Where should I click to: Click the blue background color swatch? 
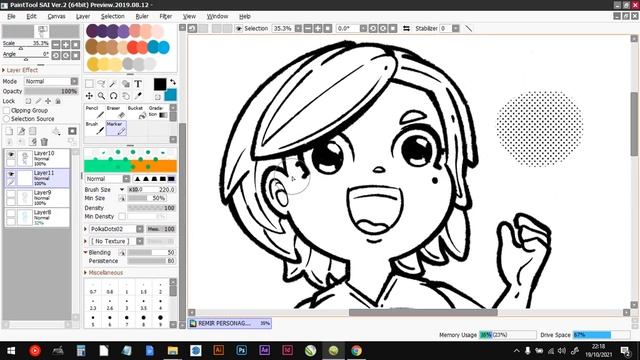coord(171,95)
